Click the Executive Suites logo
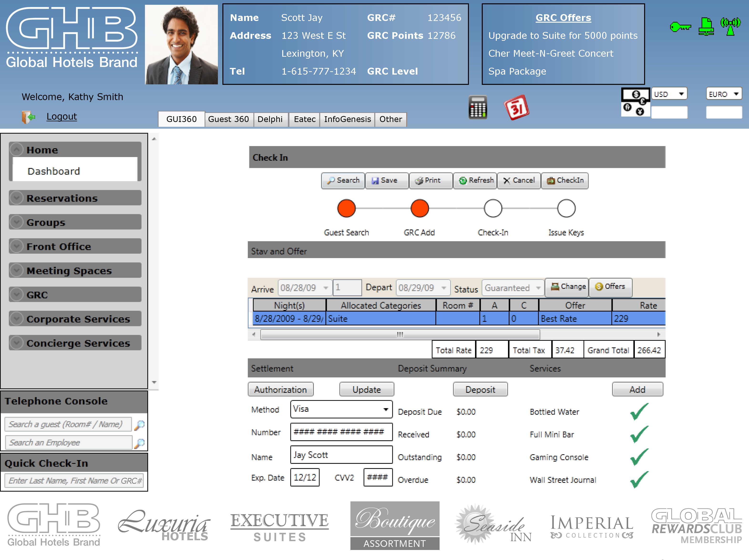Image resolution: width=749 pixels, height=560 pixels. 279,527
